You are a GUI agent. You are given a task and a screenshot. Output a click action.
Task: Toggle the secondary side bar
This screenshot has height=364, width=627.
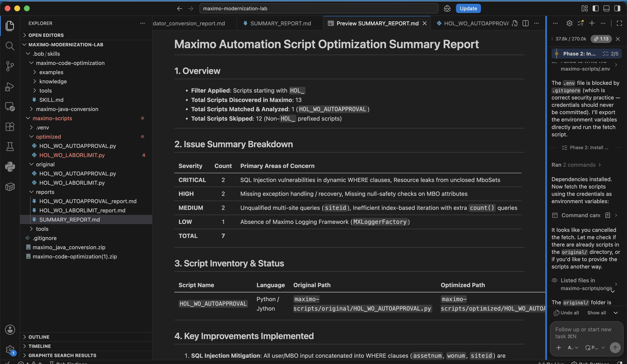617,8
